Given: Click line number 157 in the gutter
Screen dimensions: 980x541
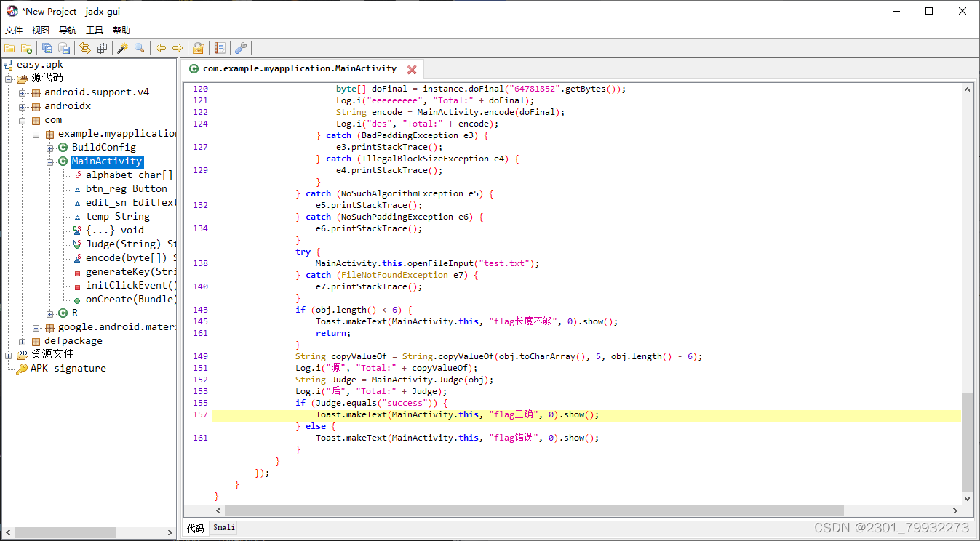Looking at the screenshot, I should coord(199,414).
